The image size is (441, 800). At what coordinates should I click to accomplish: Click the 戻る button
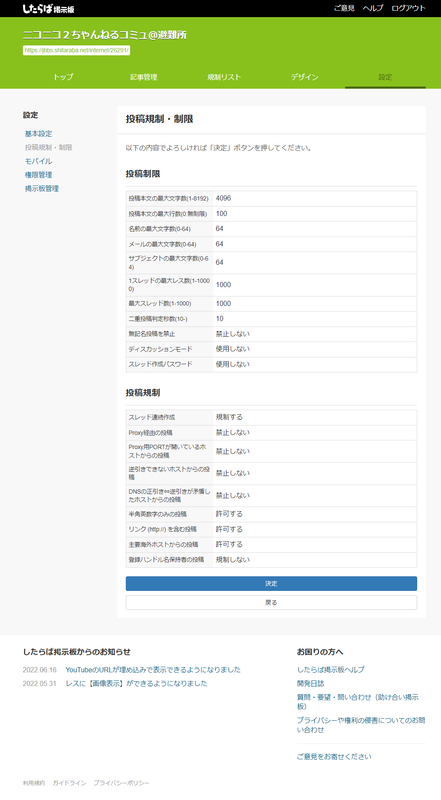point(271,603)
